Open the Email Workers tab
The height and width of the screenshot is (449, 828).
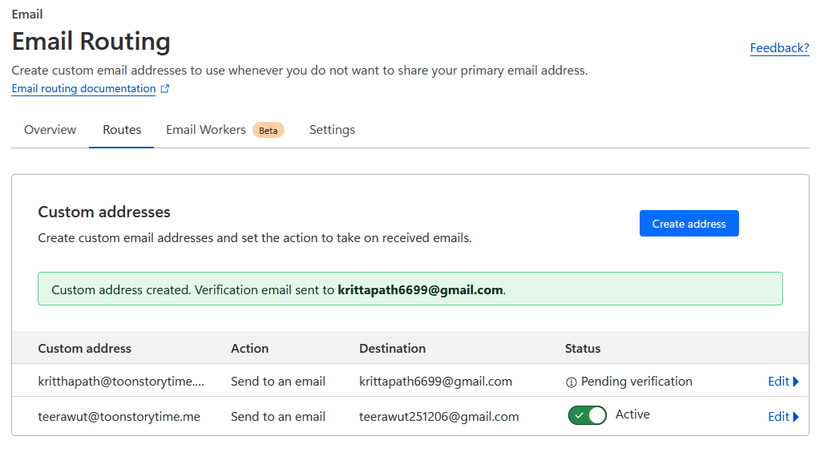point(206,130)
